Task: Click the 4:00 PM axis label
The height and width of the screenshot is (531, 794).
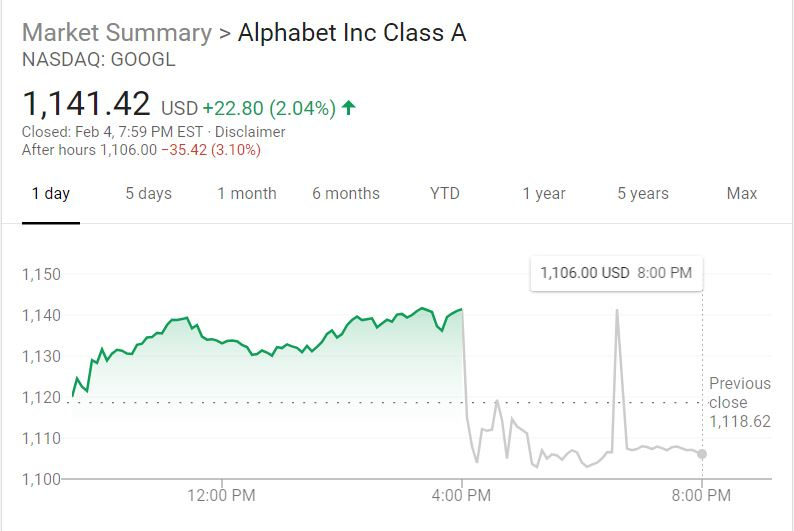Action: (x=461, y=495)
